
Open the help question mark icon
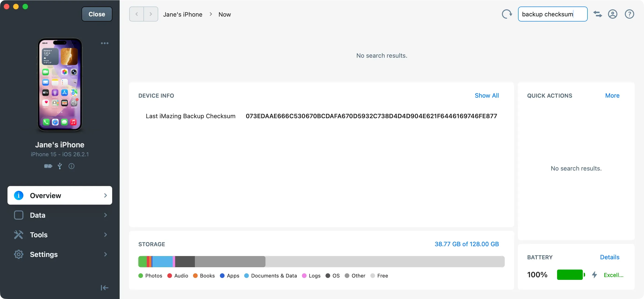pyautogui.click(x=629, y=14)
